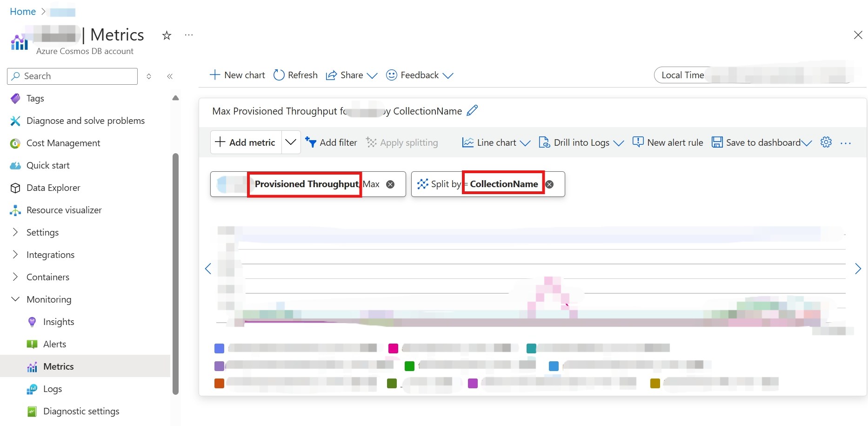Image resolution: width=868 pixels, height=426 pixels.
Task: Rename the chart using the pencil icon
Action: pyautogui.click(x=472, y=111)
